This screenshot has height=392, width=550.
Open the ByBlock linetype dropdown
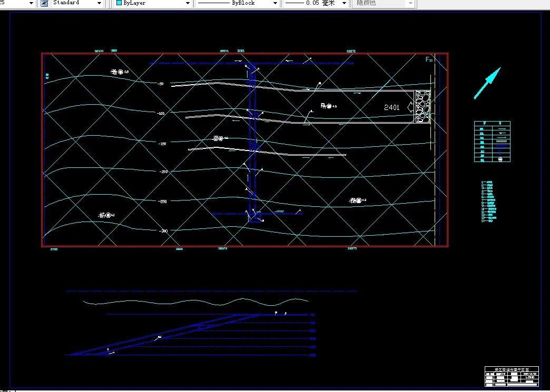[275, 3]
